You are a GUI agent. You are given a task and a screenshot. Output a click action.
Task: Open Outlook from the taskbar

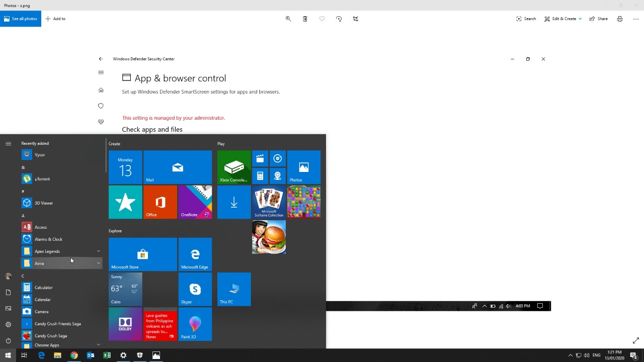(x=91, y=355)
